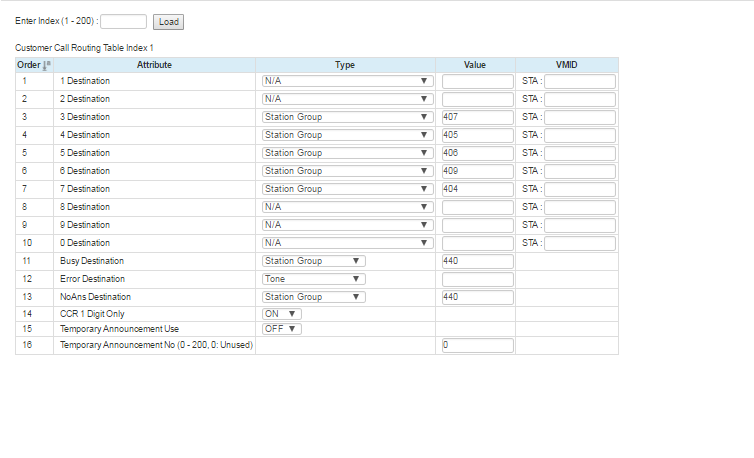Click the 3 Destination value field 407
The width and height of the screenshot is (754, 458).
477,117
